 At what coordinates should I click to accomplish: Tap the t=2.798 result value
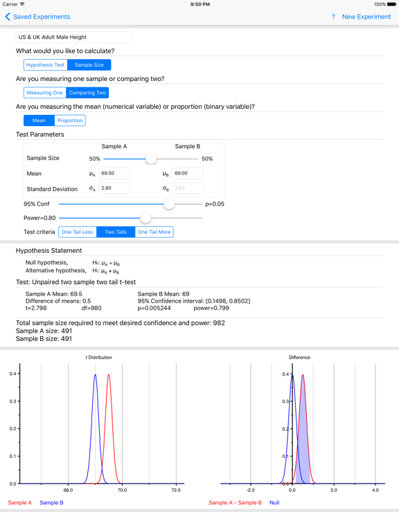pyautogui.click(x=36, y=308)
